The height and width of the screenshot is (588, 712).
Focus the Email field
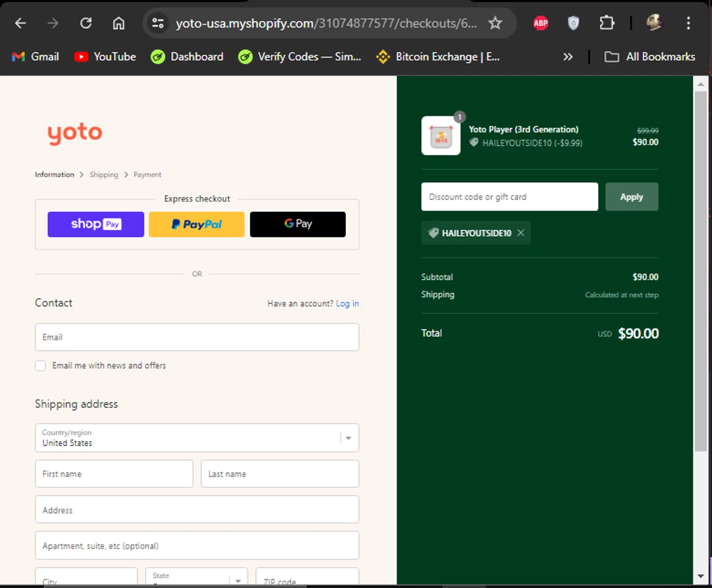(x=197, y=337)
